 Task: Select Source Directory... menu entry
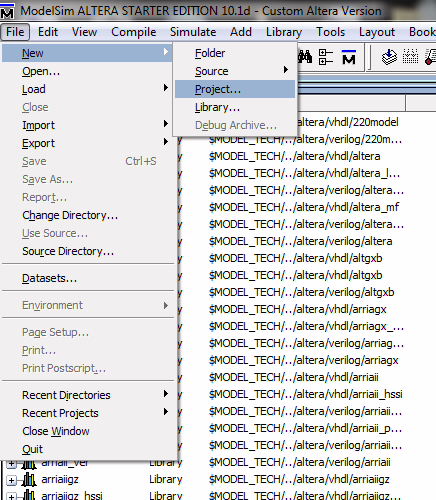point(87,251)
